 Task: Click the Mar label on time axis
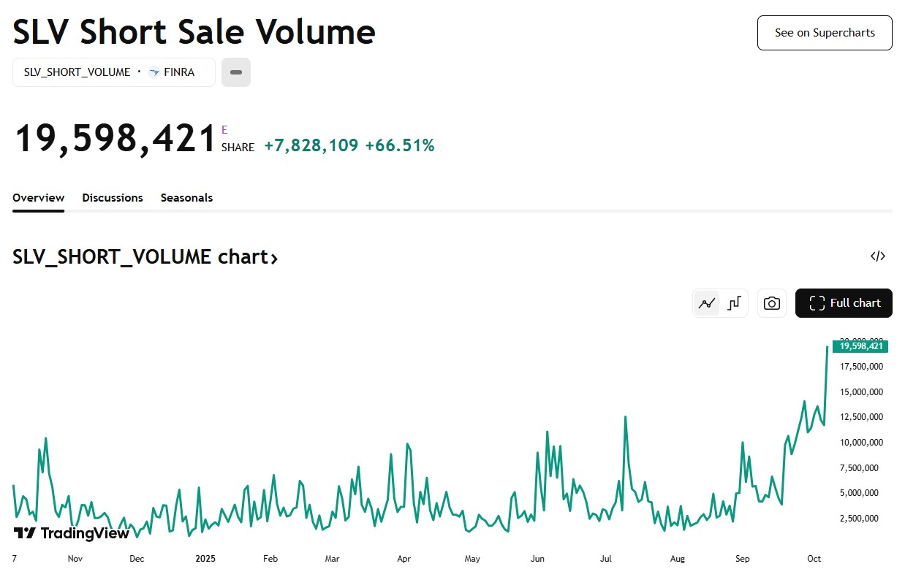[333, 559]
